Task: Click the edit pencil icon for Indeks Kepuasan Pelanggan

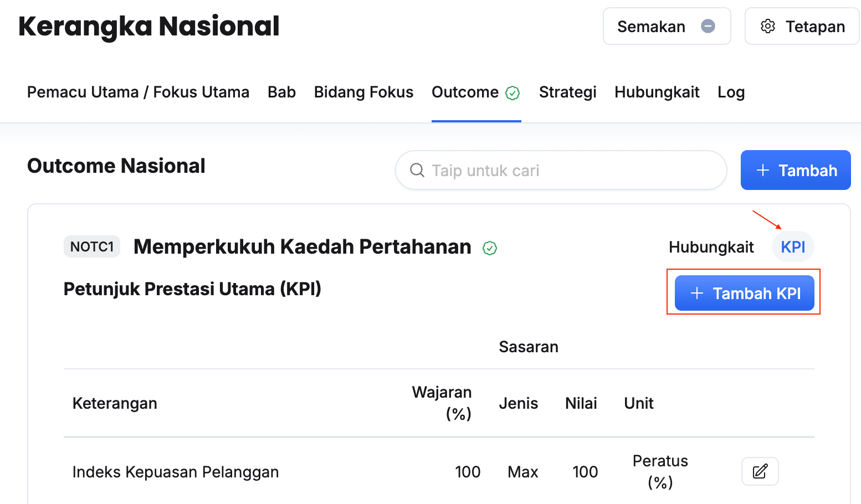Action: pyautogui.click(x=760, y=471)
